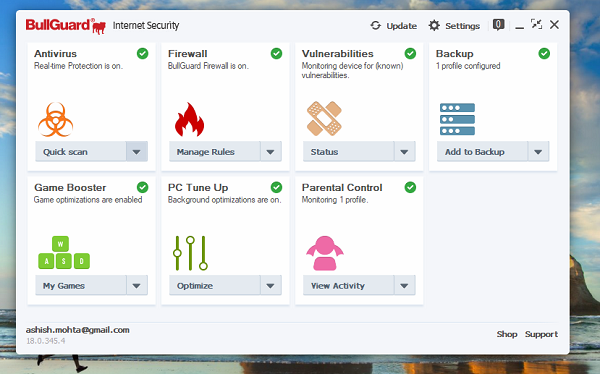Viewport: 600px width, 374px height.
Task: Open Settings via its text label
Action: [x=462, y=26]
